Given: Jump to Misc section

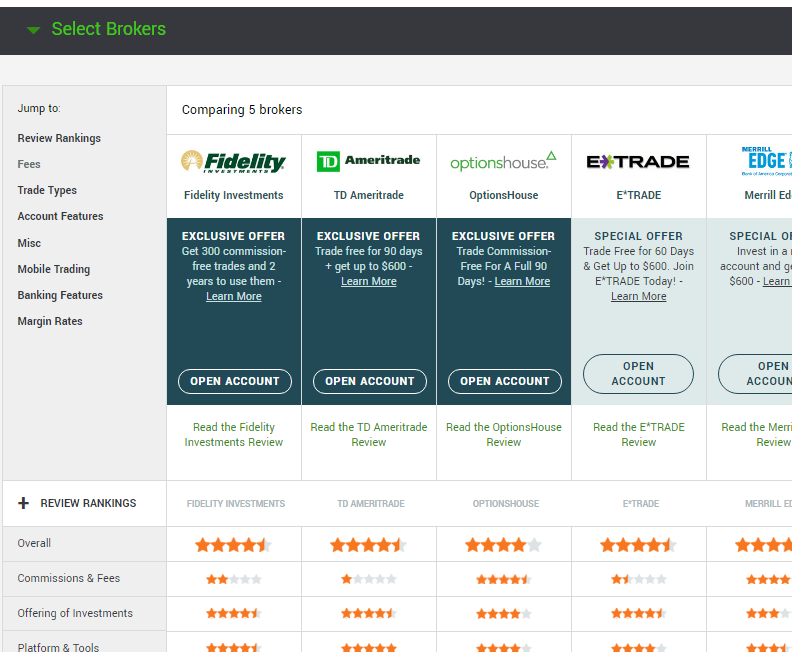Looking at the screenshot, I should click(29, 243).
